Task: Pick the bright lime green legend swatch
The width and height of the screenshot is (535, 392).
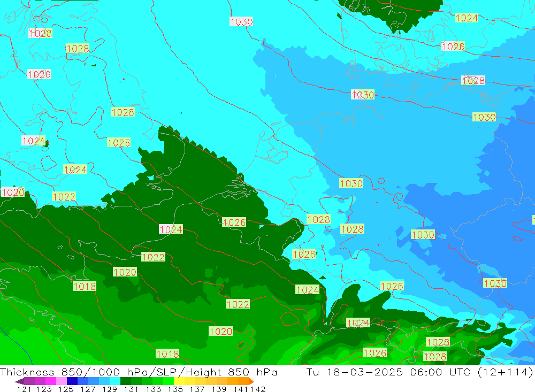Action: tap(169, 381)
